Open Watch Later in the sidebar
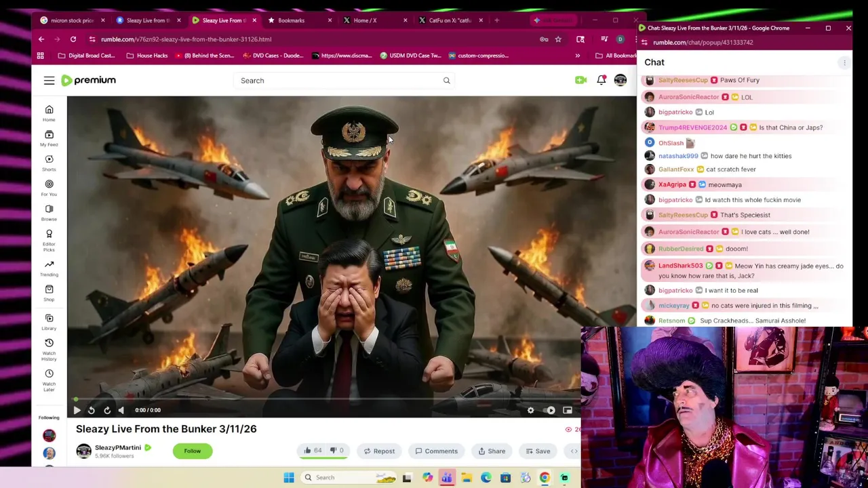Image resolution: width=868 pixels, height=488 pixels. tap(49, 380)
